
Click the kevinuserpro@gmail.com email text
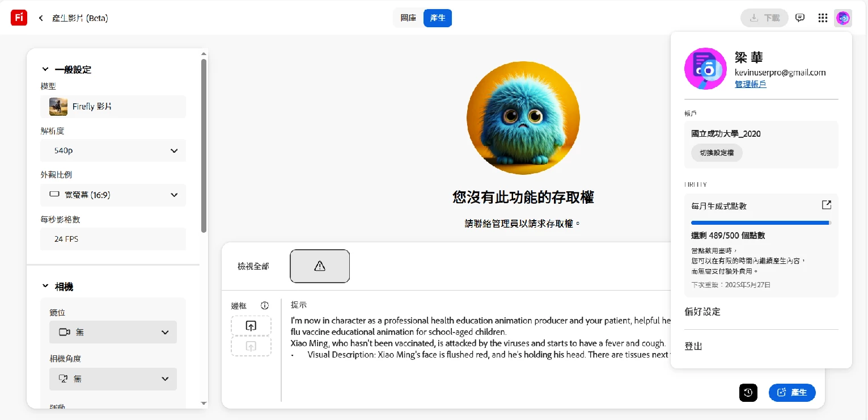click(780, 73)
